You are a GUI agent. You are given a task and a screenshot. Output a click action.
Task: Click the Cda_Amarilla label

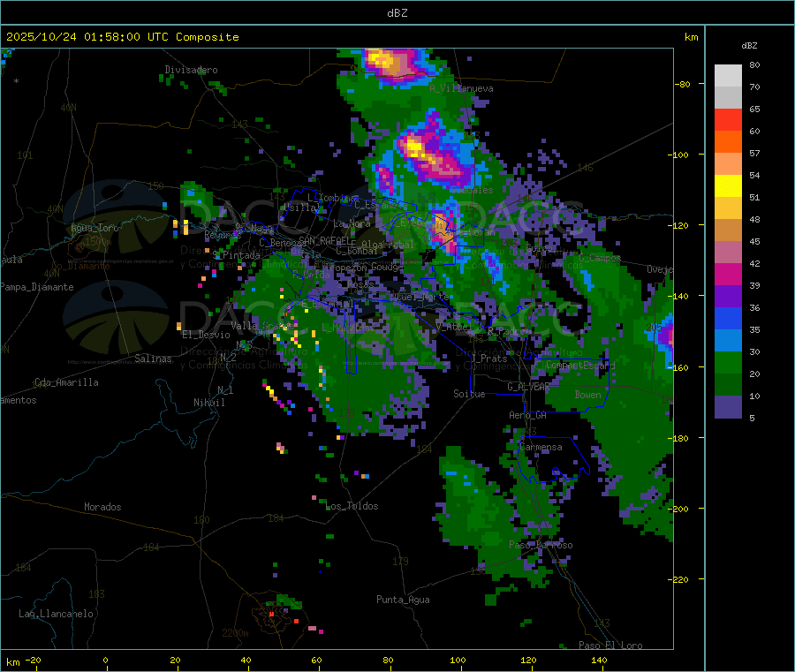point(66,382)
